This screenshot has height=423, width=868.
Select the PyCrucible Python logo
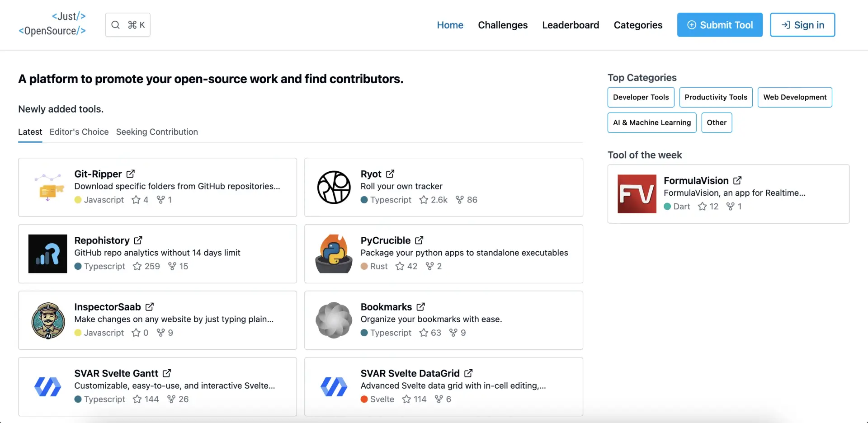pyautogui.click(x=334, y=254)
